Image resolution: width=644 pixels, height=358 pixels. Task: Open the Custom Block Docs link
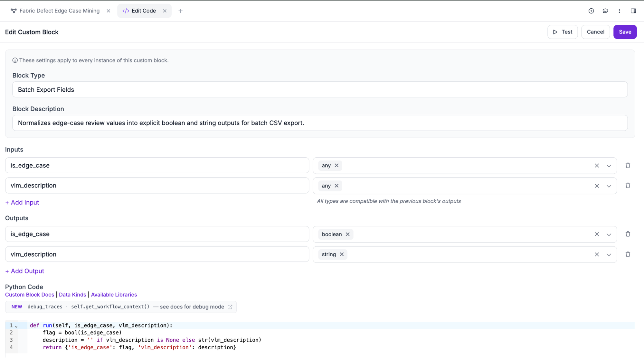point(30,295)
